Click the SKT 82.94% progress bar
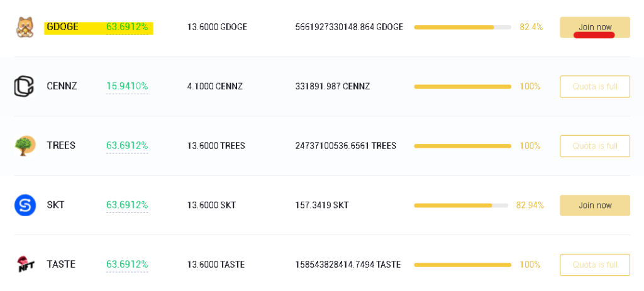The image size is (644, 291). click(461, 206)
